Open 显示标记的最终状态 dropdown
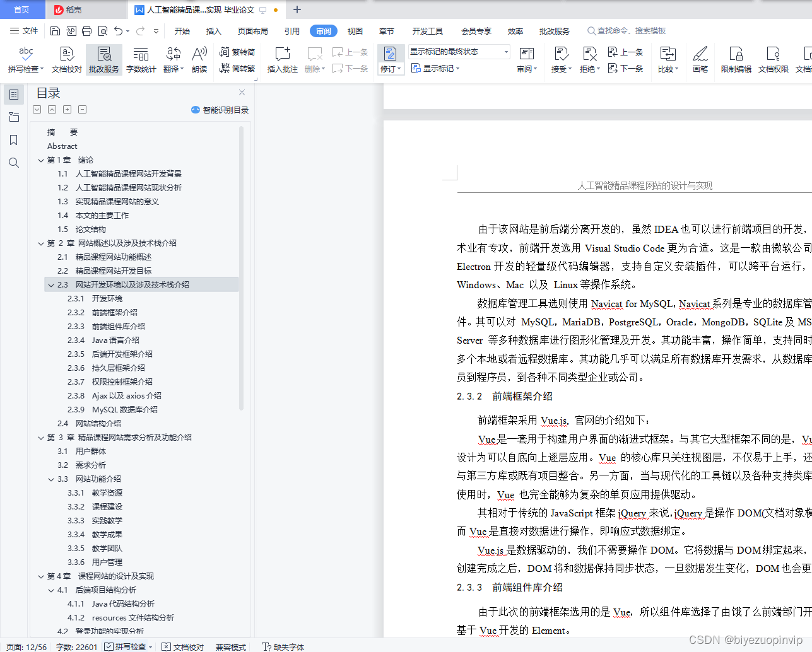The height and width of the screenshot is (652, 812). pyautogui.click(x=459, y=52)
